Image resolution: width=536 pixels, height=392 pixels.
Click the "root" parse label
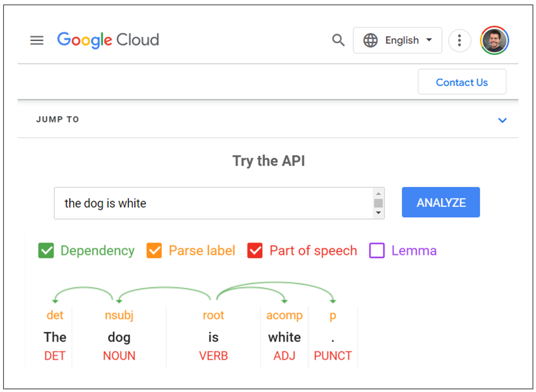tap(213, 315)
